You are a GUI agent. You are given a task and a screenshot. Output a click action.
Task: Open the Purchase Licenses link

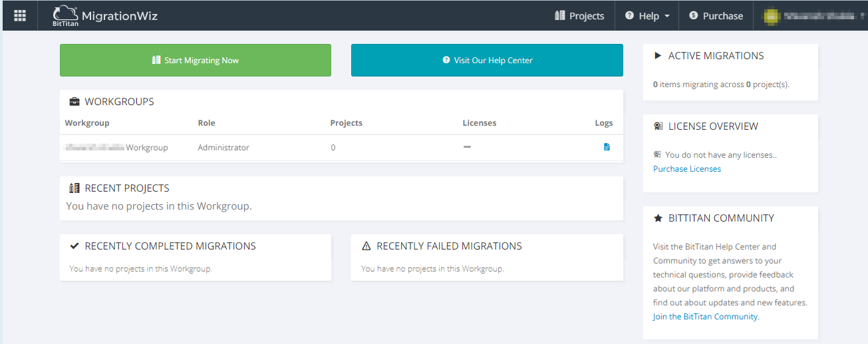687,169
